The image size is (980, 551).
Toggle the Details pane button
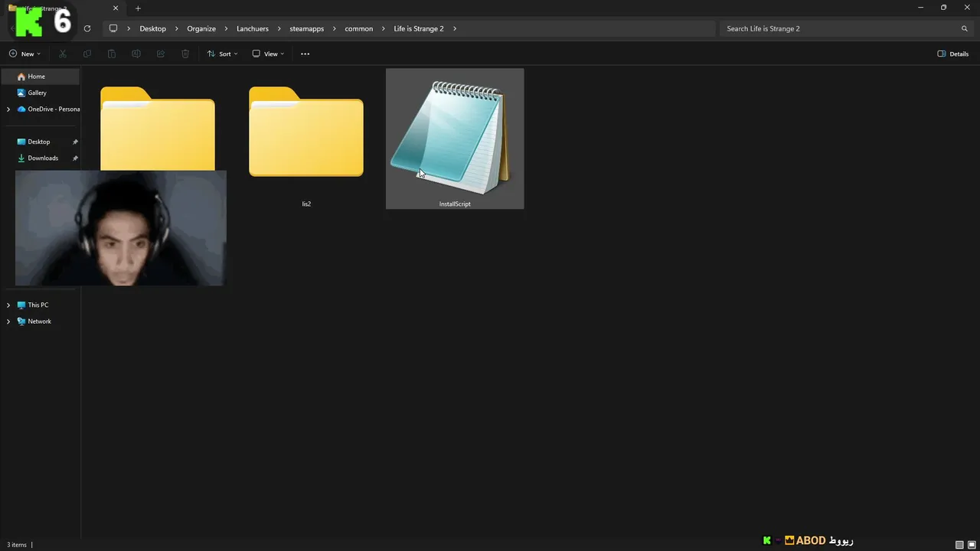tap(953, 54)
